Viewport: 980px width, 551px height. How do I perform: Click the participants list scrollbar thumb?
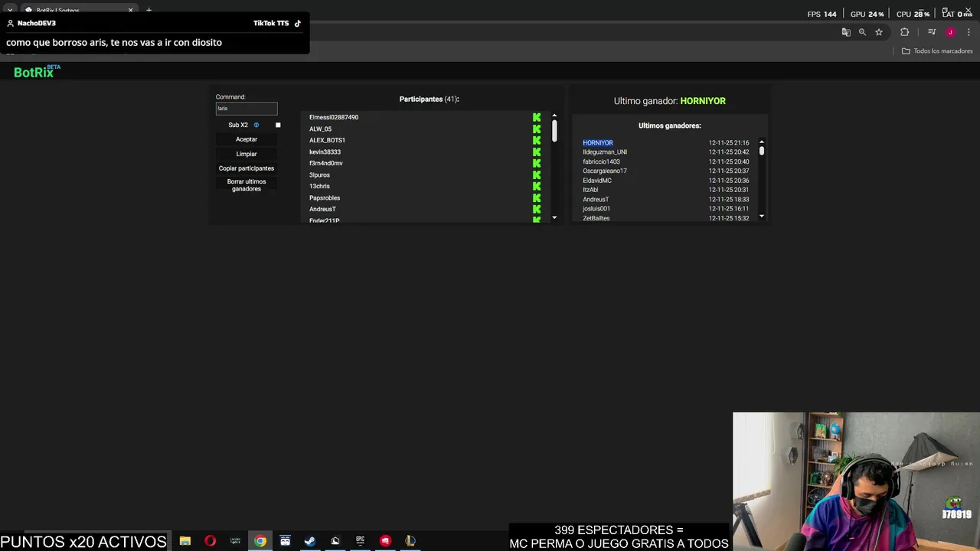(554, 131)
